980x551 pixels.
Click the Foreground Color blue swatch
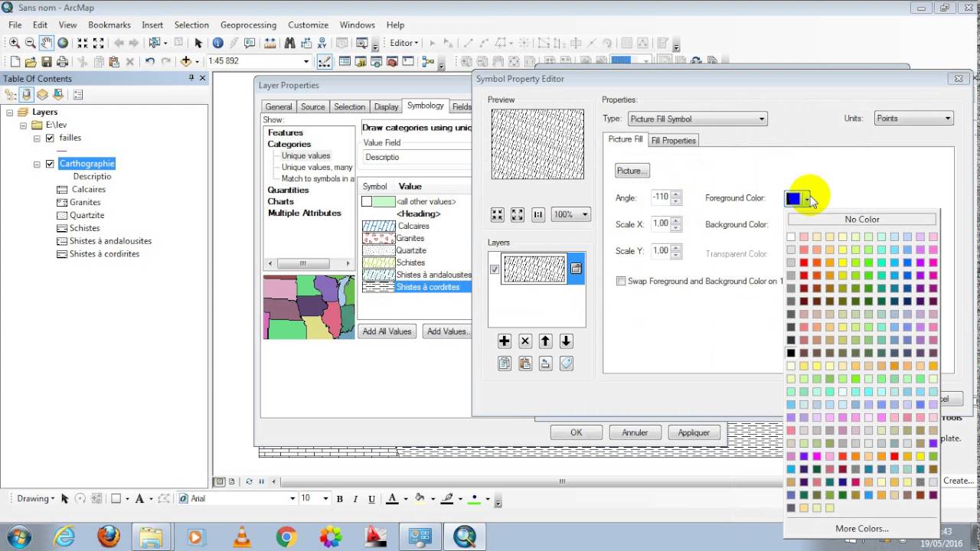coord(793,199)
